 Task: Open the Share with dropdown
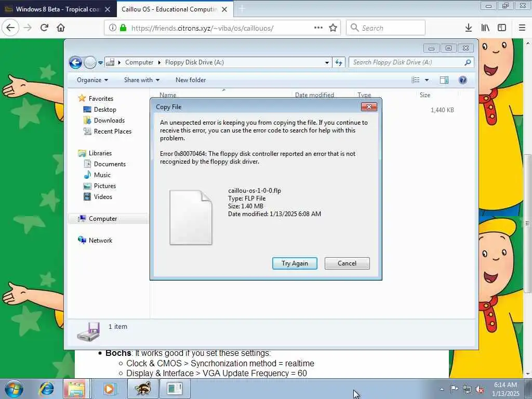(141, 80)
